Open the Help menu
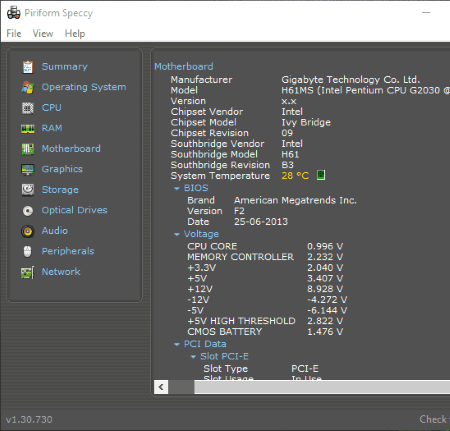450x431 pixels. [x=75, y=34]
